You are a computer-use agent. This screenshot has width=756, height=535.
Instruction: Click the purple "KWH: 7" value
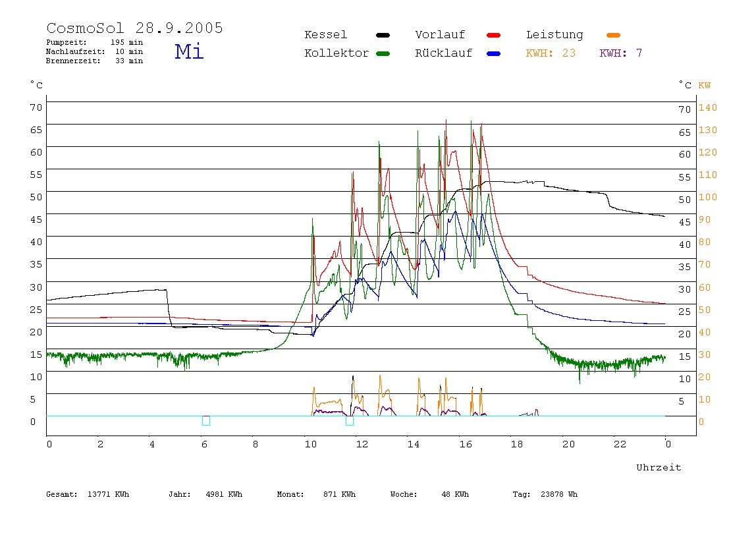click(x=621, y=53)
